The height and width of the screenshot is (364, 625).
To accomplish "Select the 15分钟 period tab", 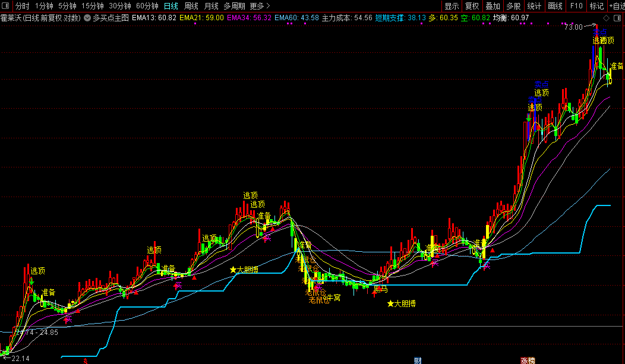I will tap(93, 6).
